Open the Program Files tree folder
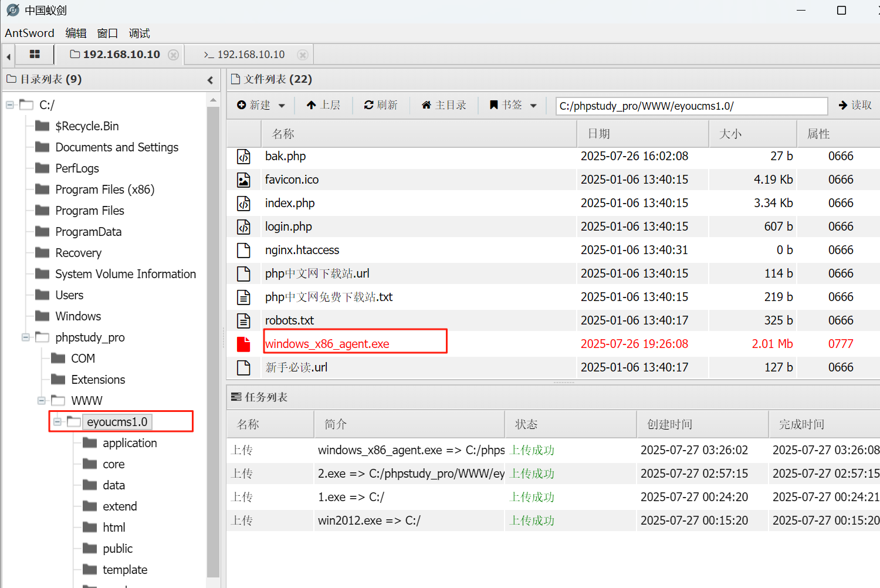Image resolution: width=880 pixels, height=588 pixels. 90,211
